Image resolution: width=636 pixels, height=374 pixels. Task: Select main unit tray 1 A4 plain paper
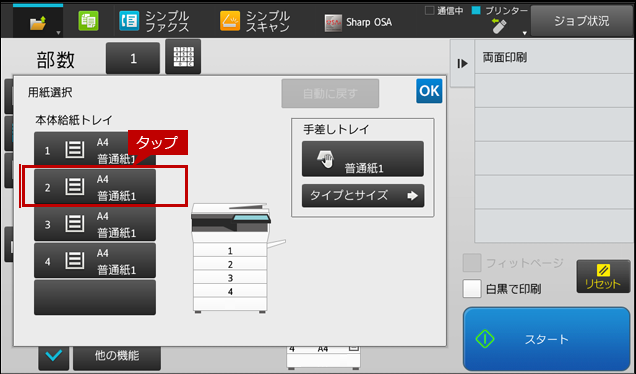coord(95,150)
